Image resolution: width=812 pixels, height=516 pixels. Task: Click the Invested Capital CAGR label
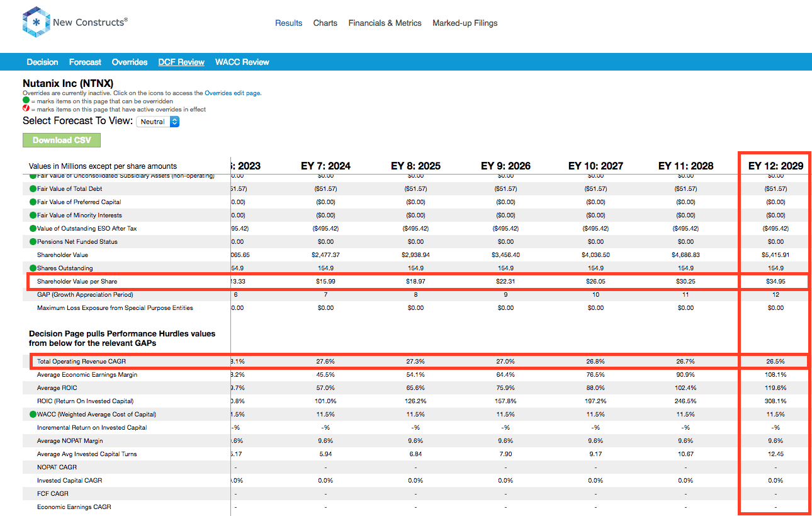tap(69, 481)
